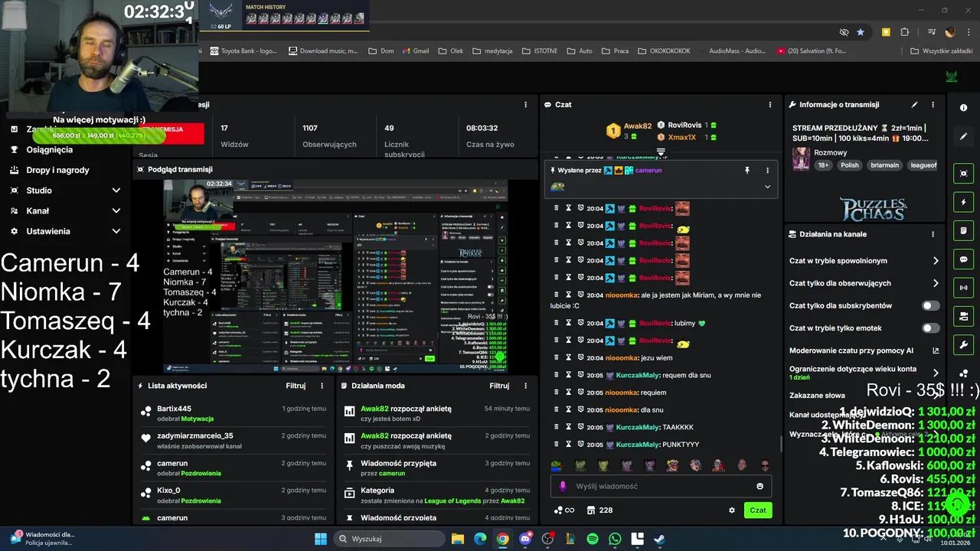Open the Informacje o transmisji three-dot menu
Image resolution: width=980 pixels, height=551 pixels.
click(x=933, y=105)
